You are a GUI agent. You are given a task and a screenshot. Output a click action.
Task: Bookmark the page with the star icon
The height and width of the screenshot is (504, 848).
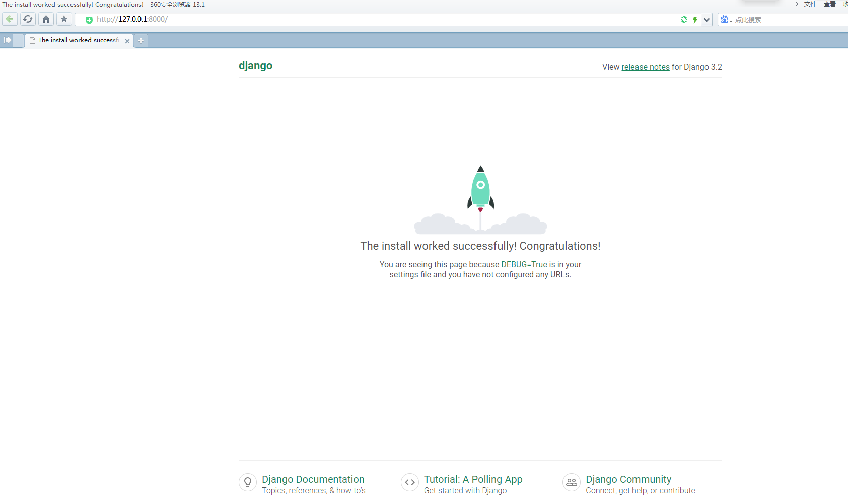[x=64, y=19]
